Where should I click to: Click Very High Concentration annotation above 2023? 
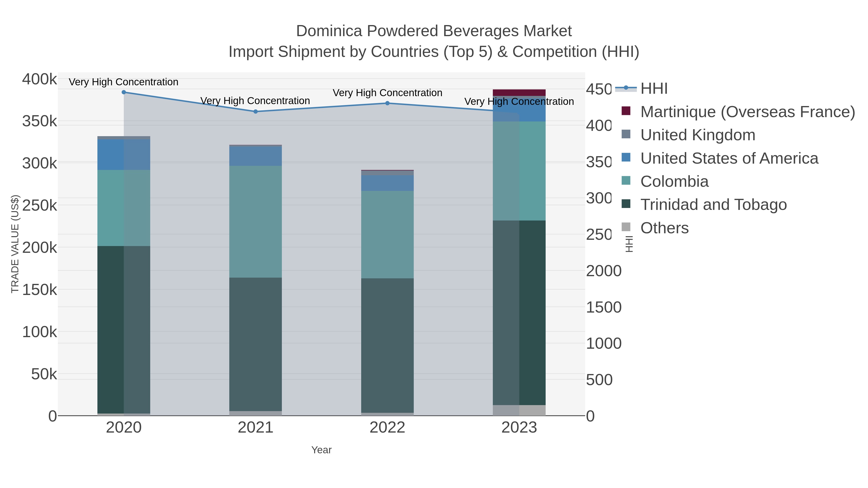pos(519,101)
